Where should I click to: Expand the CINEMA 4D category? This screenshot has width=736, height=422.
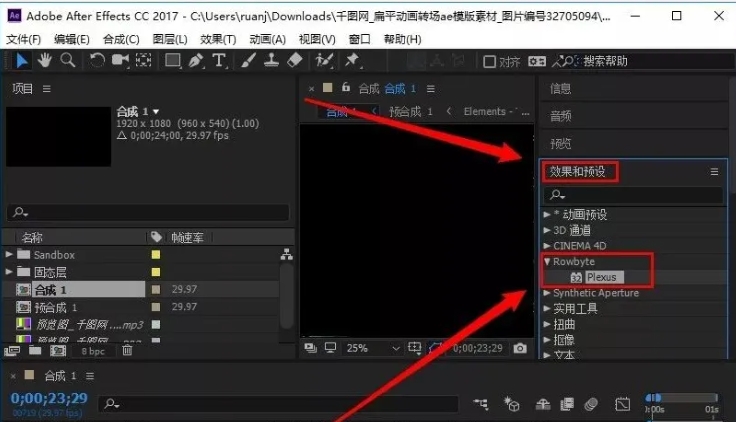547,246
